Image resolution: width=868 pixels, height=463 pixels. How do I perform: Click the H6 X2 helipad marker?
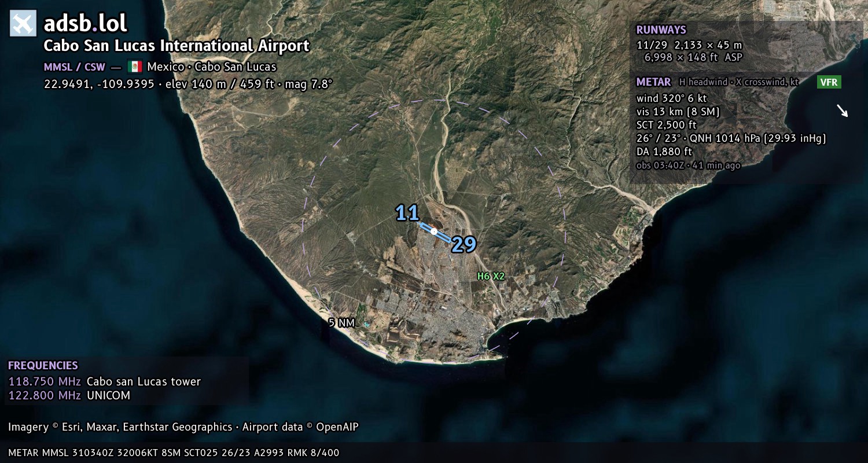(x=491, y=277)
